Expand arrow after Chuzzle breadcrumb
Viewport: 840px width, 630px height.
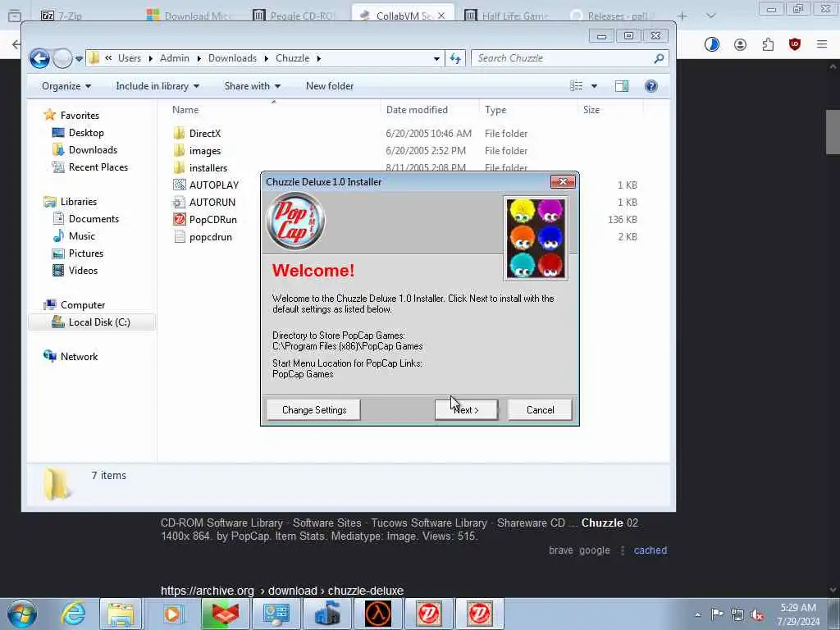click(x=319, y=58)
